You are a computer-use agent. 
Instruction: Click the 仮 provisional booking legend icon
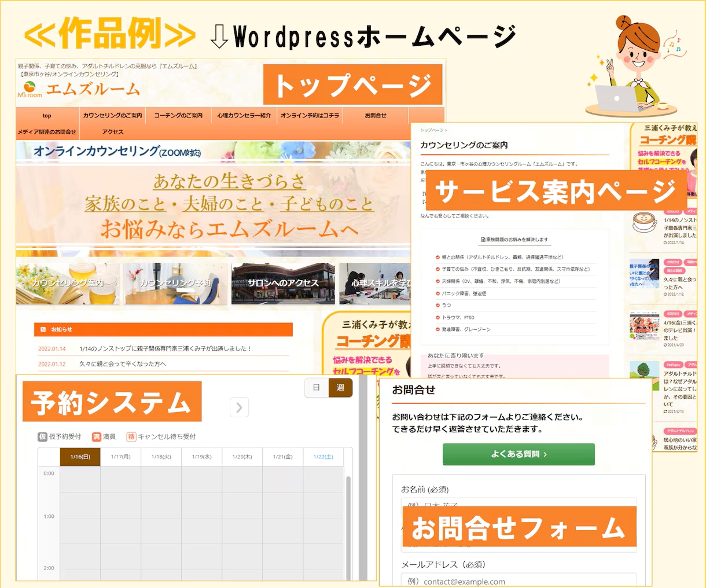[42, 436]
